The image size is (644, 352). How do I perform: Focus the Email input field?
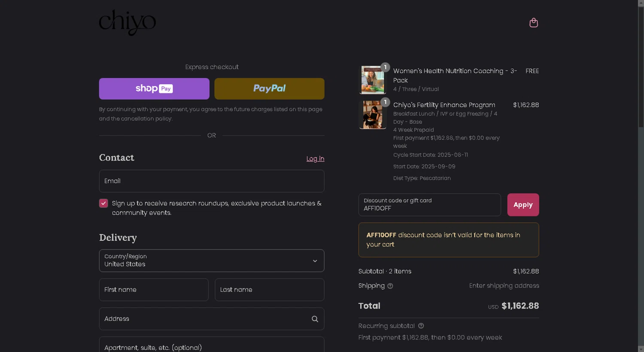point(212,181)
